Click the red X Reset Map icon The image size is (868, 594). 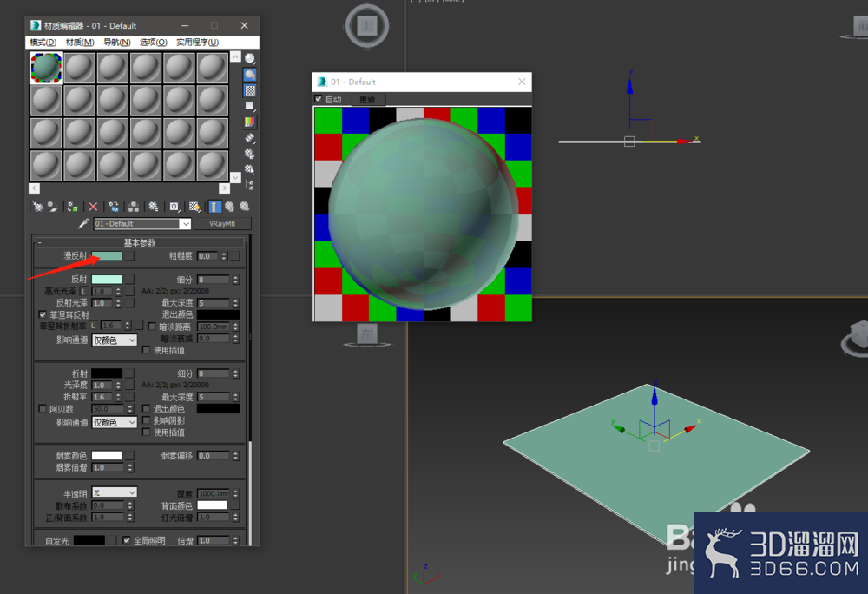(x=93, y=207)
